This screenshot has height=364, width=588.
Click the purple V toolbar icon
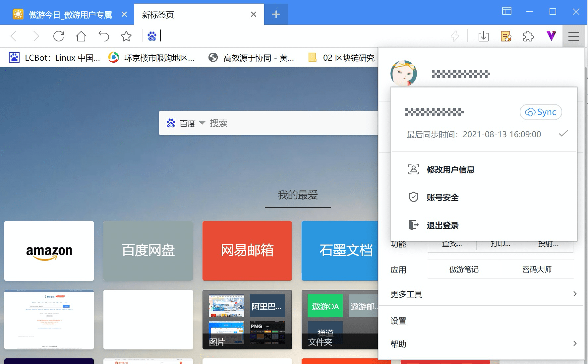(x=551, y=35)
